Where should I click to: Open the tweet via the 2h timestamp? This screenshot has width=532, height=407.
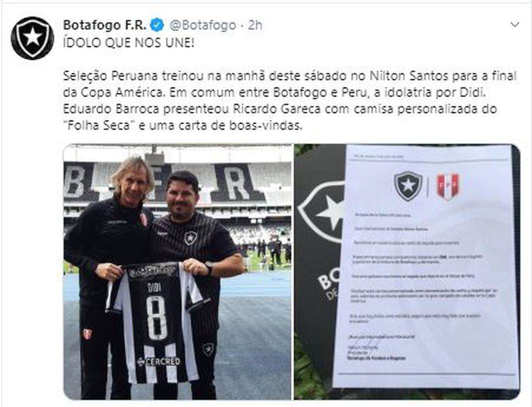pos(255,25)
